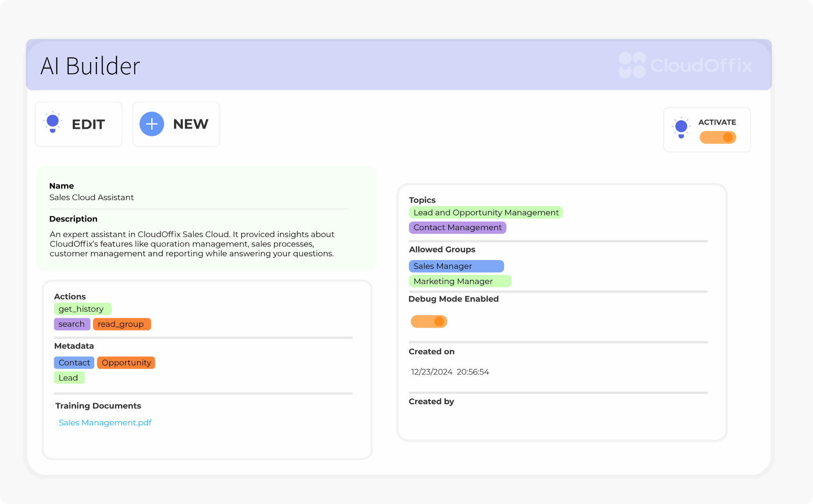The height and width of the screenshot is (504, 813).
Task: Select the search action tag
Action: pyautogui.click(x=72, y=323)
